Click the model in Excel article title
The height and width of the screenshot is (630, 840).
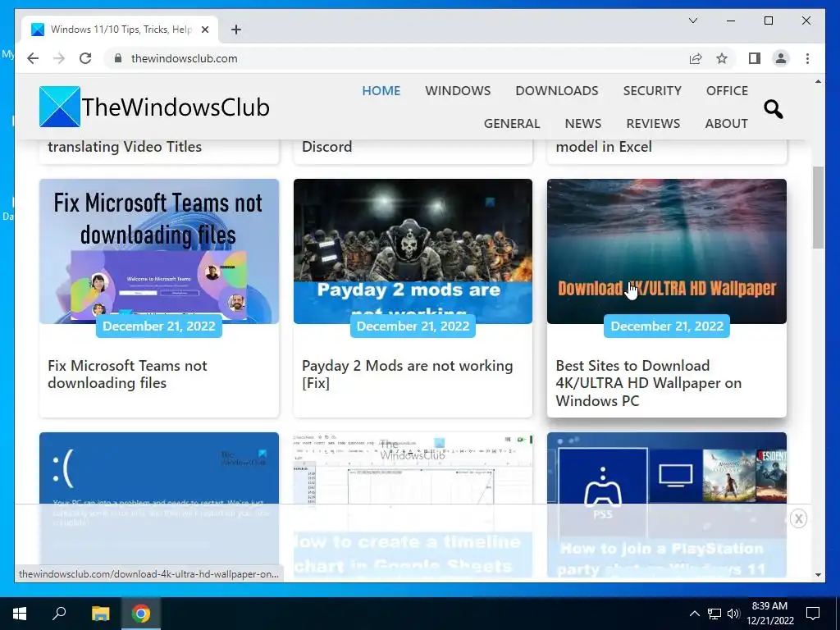click(x=604, y=147)
